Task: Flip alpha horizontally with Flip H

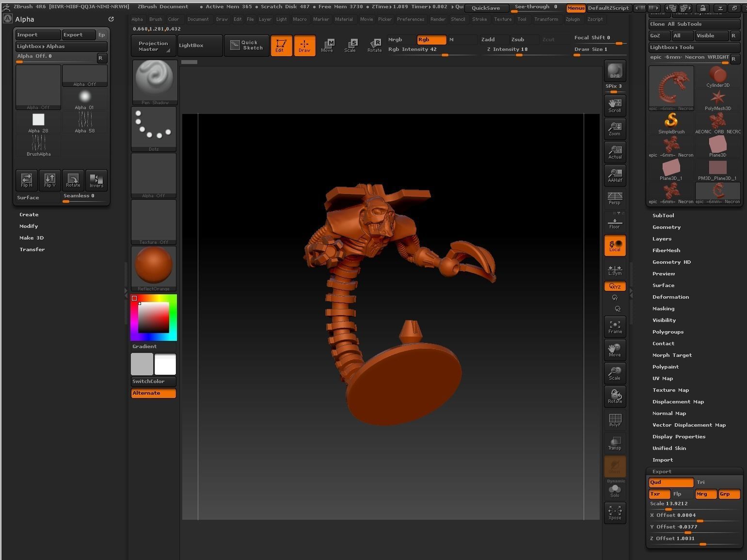Action: click(x=27, y=180)
